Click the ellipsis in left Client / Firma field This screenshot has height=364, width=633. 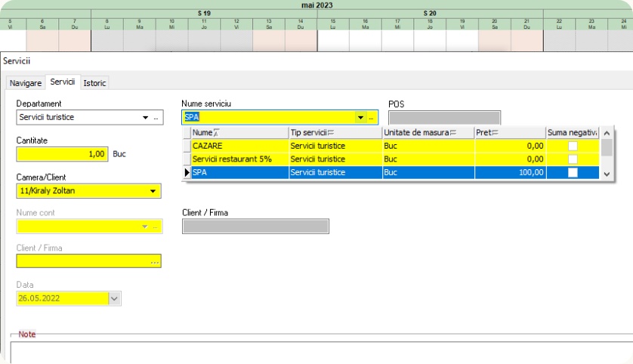point(155,261)
